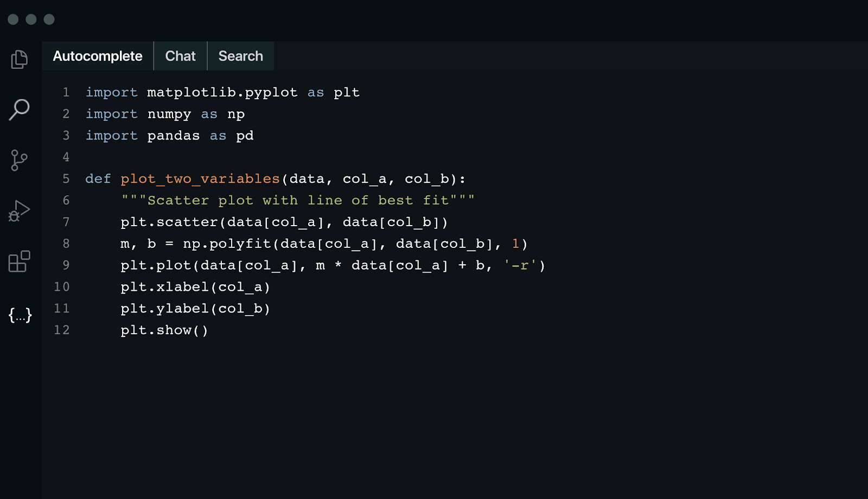This screenshot has width=868, height=499.
Task: Click line number 12 in the gutter
Action: [x=62, y=330]
